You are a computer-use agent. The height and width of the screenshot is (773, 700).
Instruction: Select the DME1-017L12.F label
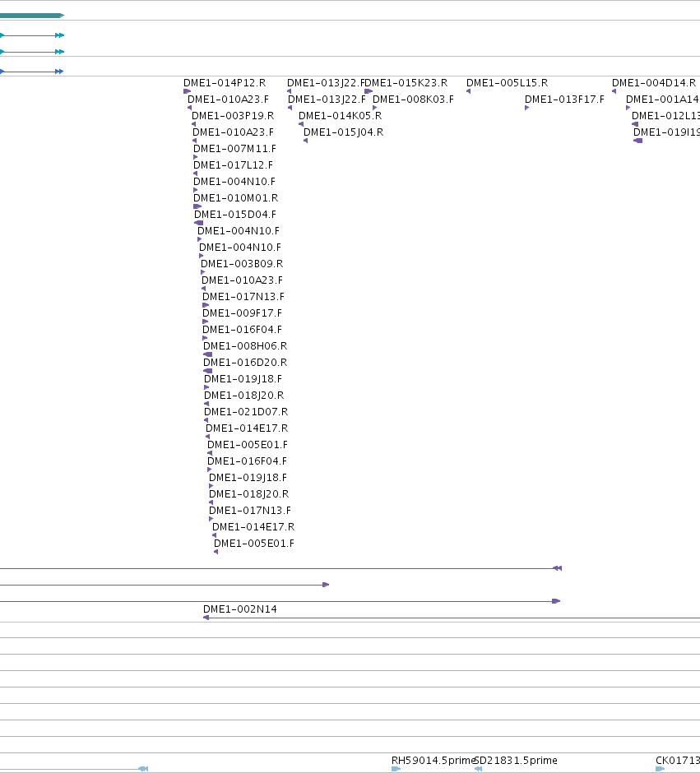click(233, 165)
